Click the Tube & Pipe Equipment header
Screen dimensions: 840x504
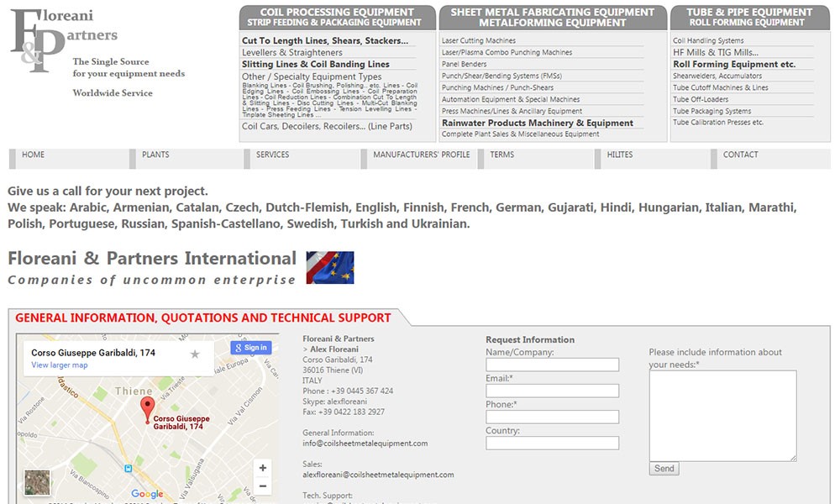749,17
